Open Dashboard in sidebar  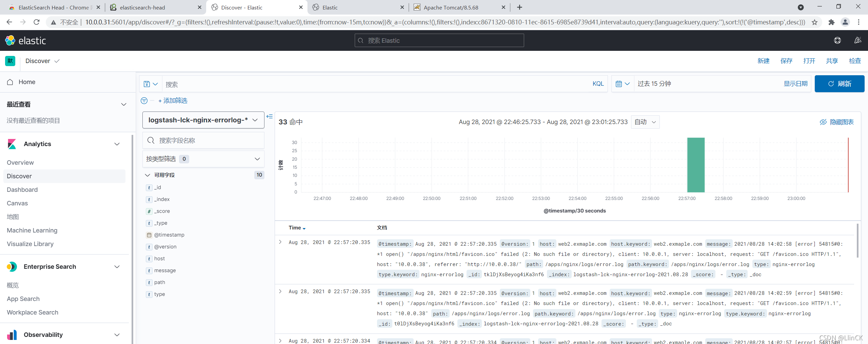(22, 190)
